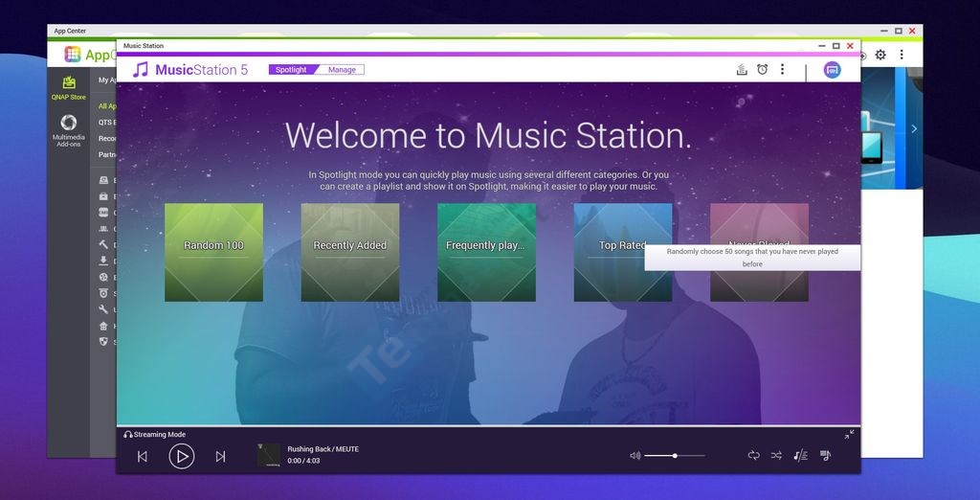Open the Recently Added tile
Viewport: 980px width, 500px height.
click(x=350, y=252)
